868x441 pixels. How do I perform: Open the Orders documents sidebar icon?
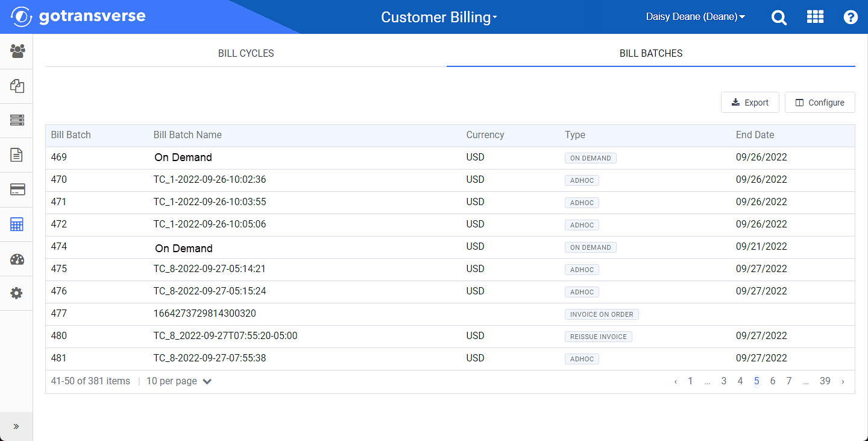point(17,86)
